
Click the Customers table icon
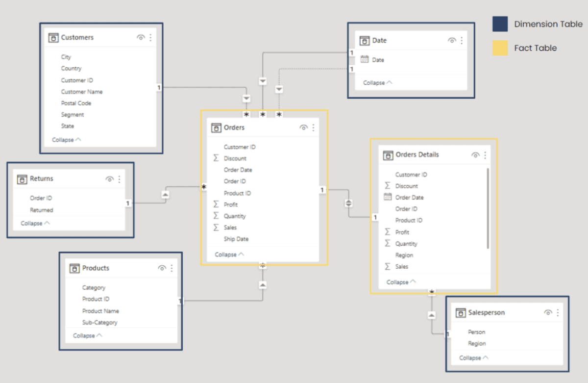click(x=53, y=38)
